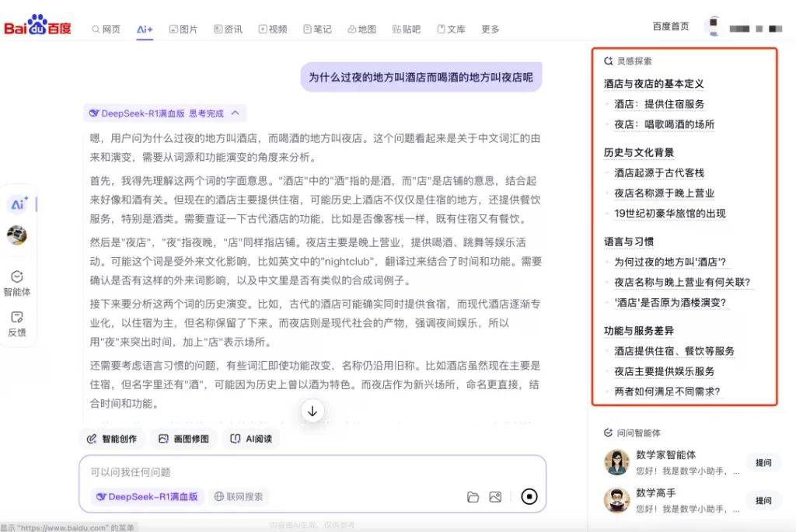Click the user question bubble
The width and height of the screenshot is (796, 532).
coord(421,77)
